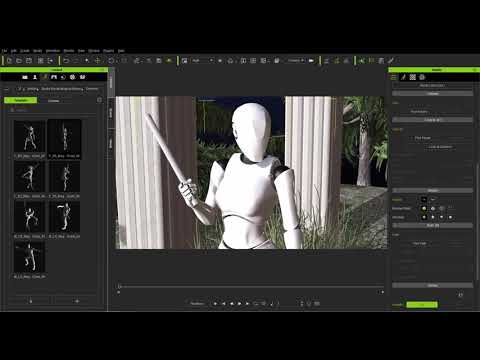The image size is (480, 360).
Task: Choose the Move tool crosshair icon
Action: [98, 61]
